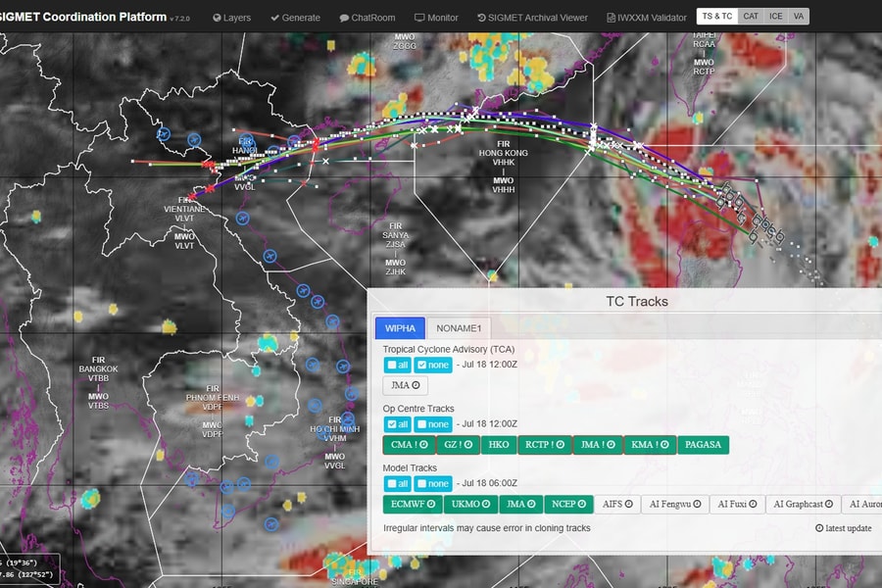Image resolution: width=882 pixels, height=588 pixels.
Task: Check 'all' under Tropical Cyclone Advisory
Action: tap(398, 365)
